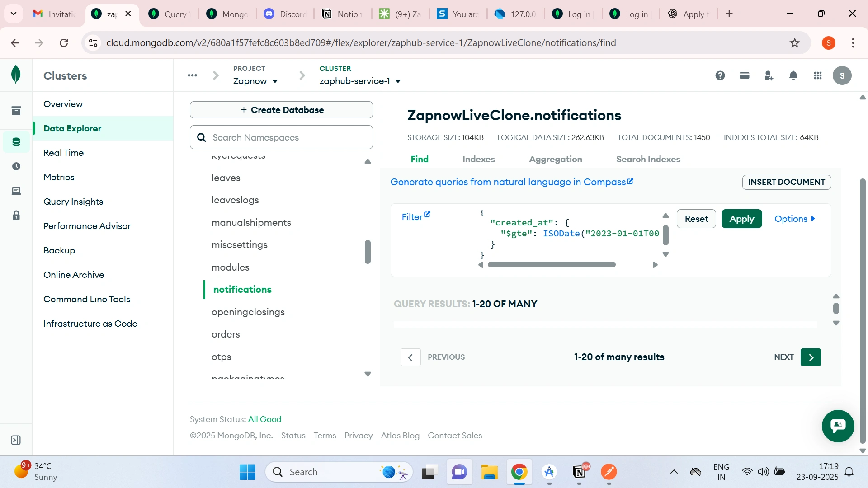
Task: Click the Create Database button
Action: pyautogui.click(x=281, y=110)
